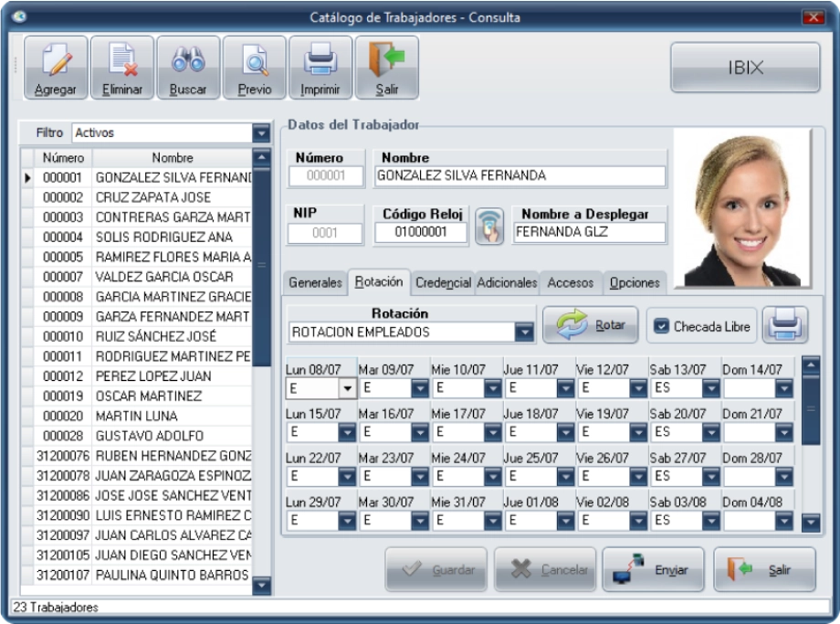This screenshot has width=840, height=624.
Task: Open the Sab 13/07 shift dropdown
Action: click(x=711, y=388)
